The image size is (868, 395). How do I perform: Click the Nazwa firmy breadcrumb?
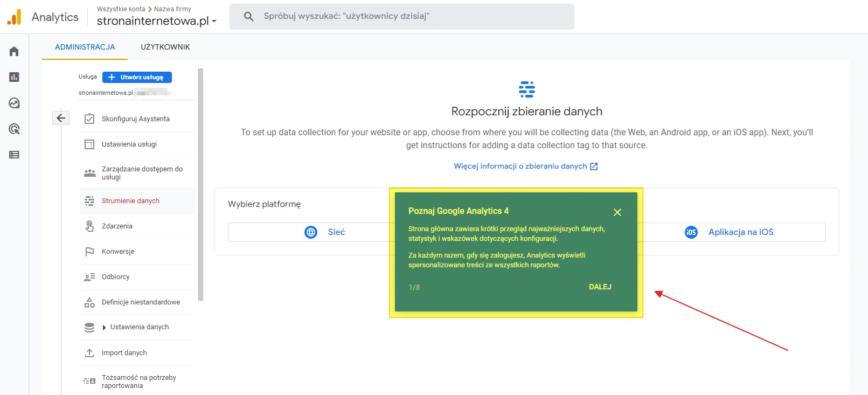click(172, 9)
